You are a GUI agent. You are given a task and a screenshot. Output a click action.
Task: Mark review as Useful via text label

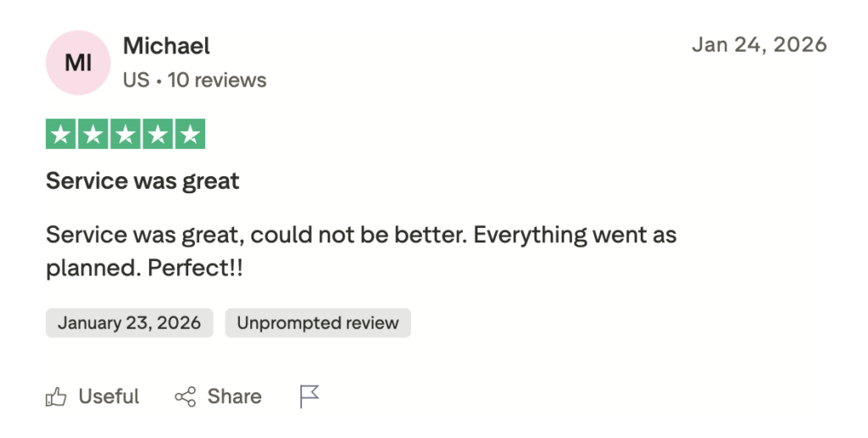108,396
